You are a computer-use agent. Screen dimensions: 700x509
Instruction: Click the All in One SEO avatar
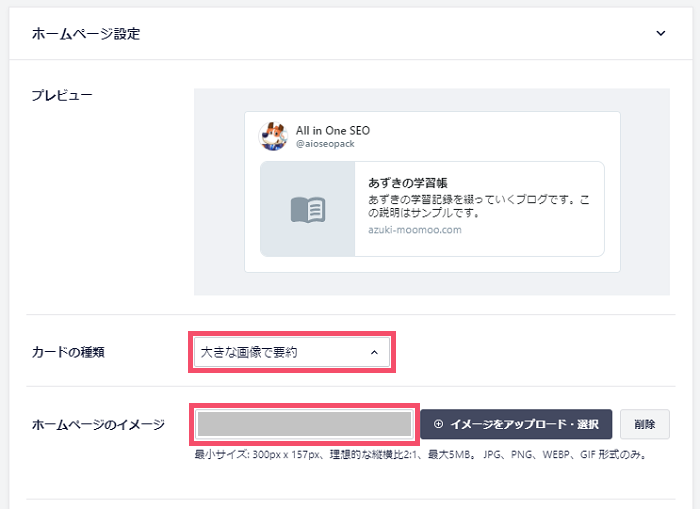pyautogui.click(x=273, y=136)
